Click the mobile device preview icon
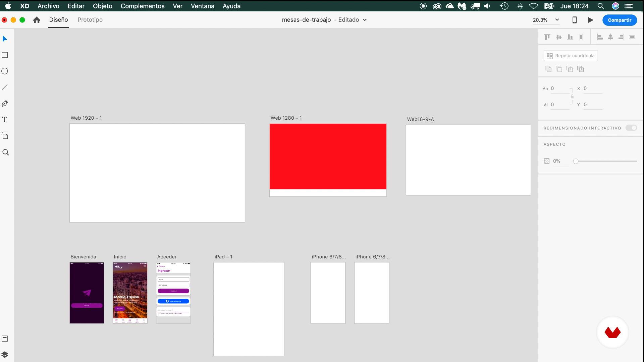The width and height of the screenshot is (644, 362). click(575, 20)
